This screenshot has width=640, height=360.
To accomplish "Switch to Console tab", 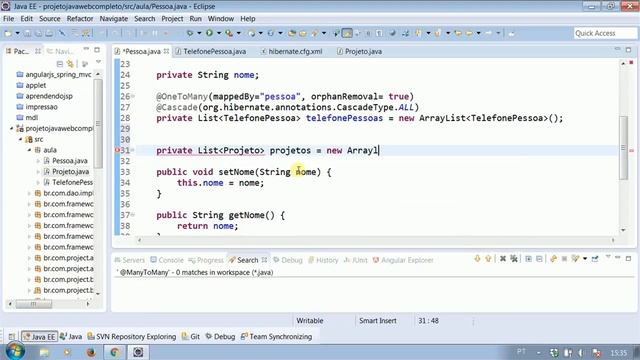I will (167, 260).
